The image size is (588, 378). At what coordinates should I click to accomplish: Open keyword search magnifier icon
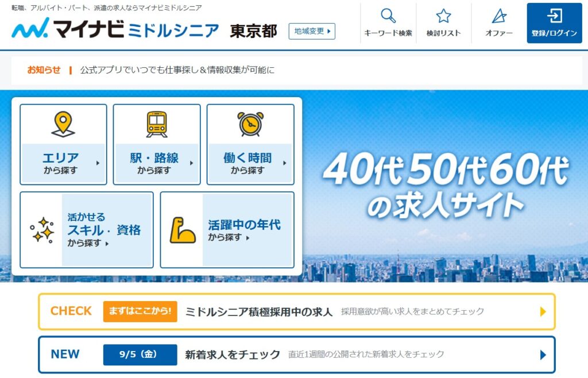click(x=388, y=16)
